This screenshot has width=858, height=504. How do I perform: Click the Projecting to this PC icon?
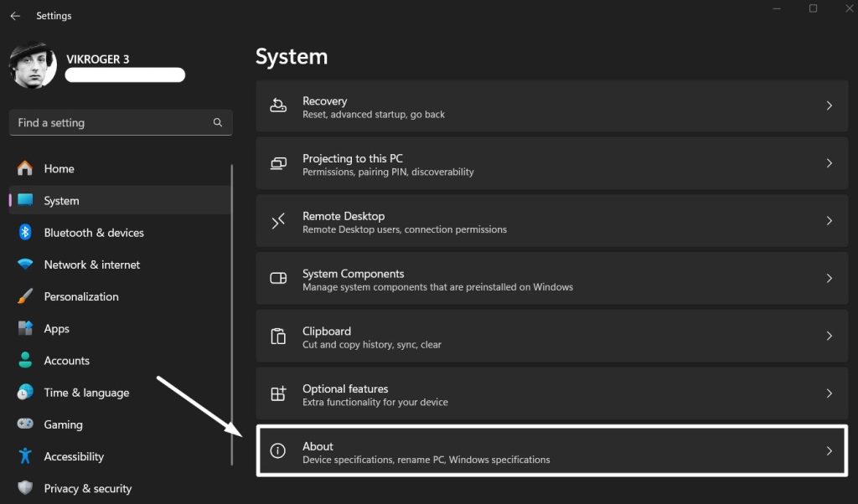pyautogui.click(x=278, y=163)
